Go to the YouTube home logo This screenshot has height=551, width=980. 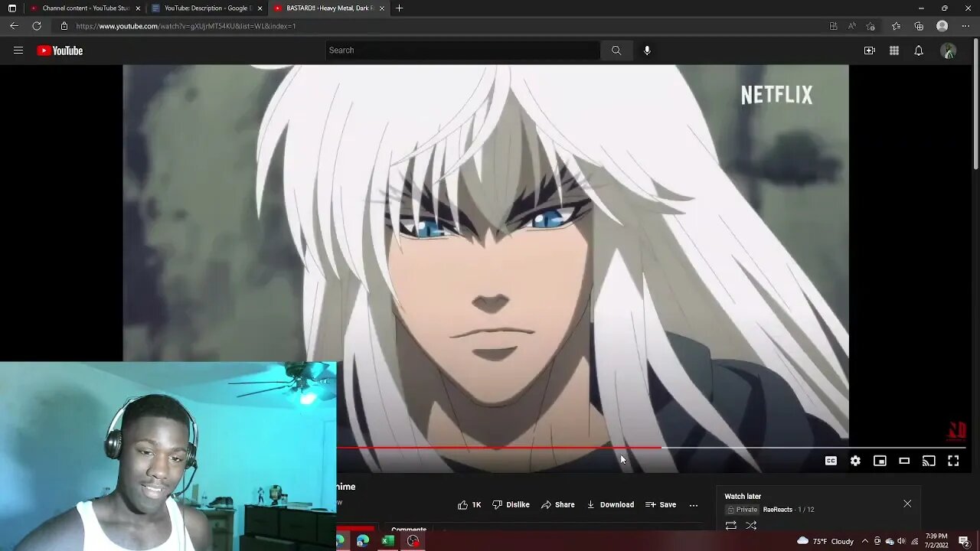click(60, 51)
